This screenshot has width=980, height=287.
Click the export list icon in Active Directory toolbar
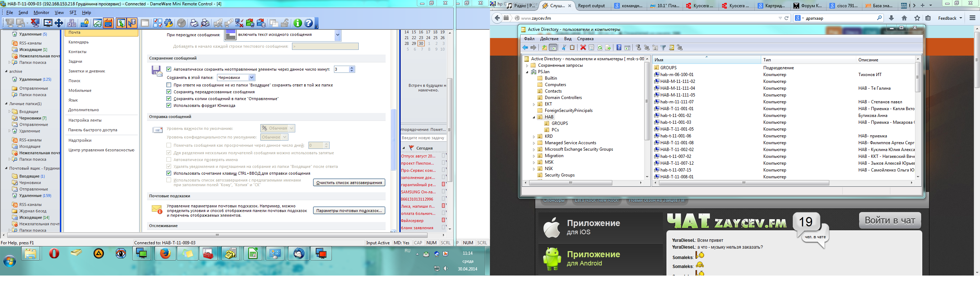click(608, 48)
